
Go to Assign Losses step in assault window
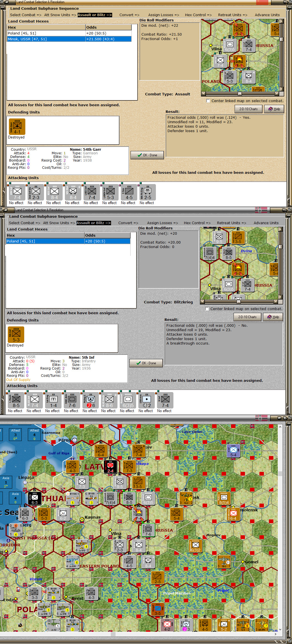click(164, 15)
